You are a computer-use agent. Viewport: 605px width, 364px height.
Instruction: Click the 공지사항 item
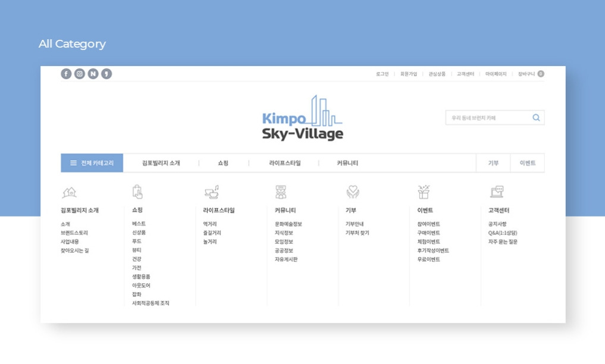click(497, 224)
